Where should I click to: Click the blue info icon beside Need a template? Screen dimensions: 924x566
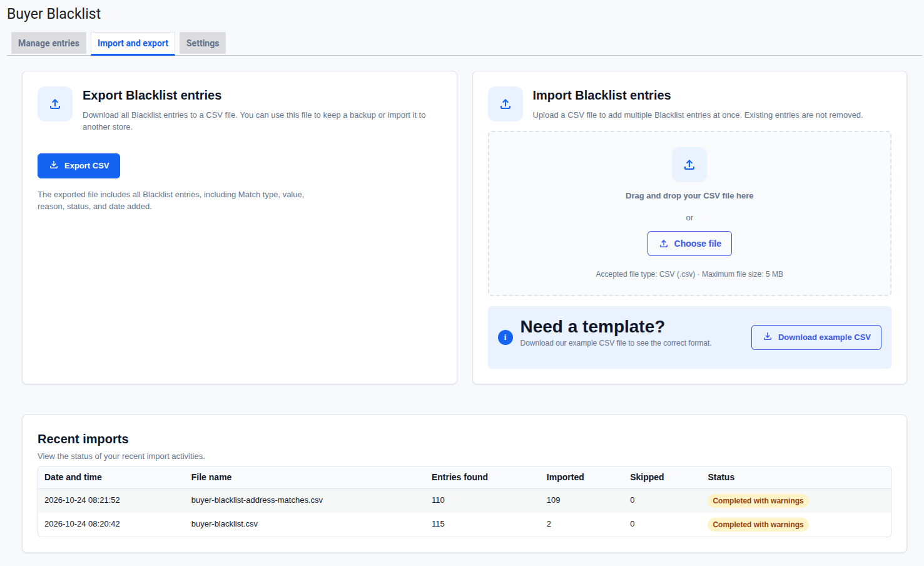click(x=505, y=337)
